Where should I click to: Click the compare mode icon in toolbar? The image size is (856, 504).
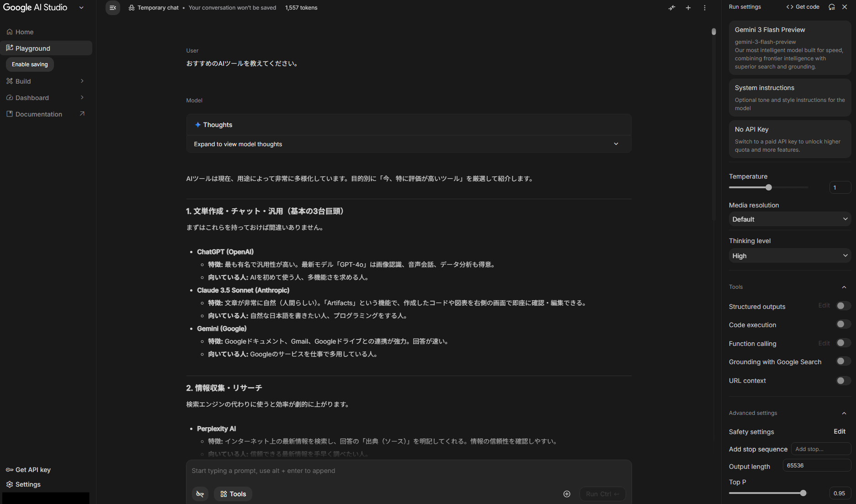pos(671,8)
